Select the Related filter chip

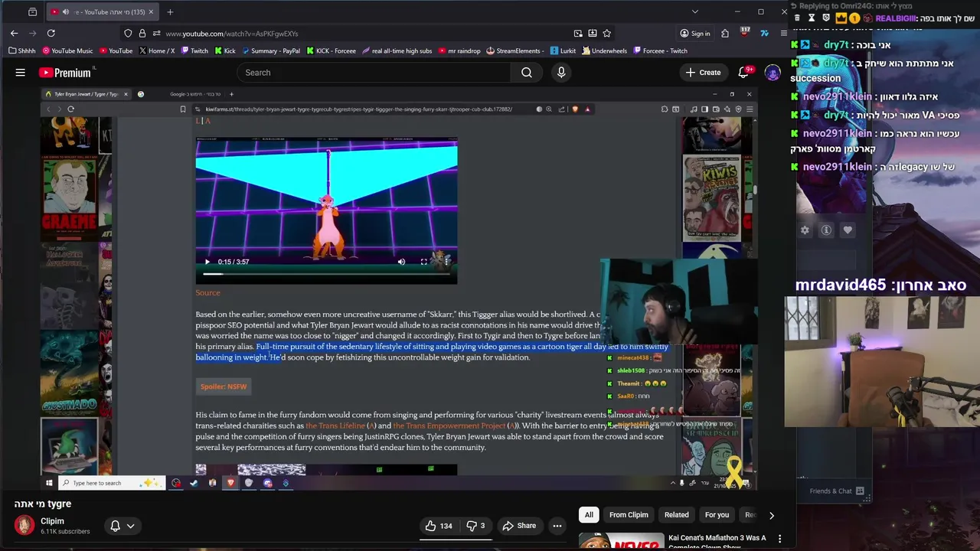click(676, 515)
